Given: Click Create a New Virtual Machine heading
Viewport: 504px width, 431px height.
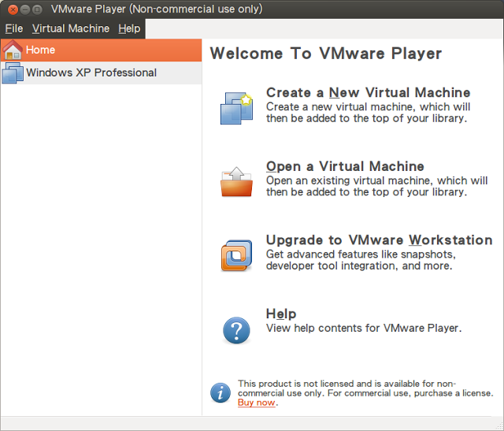Looking at the screenshot, I should tap(368, 93).
